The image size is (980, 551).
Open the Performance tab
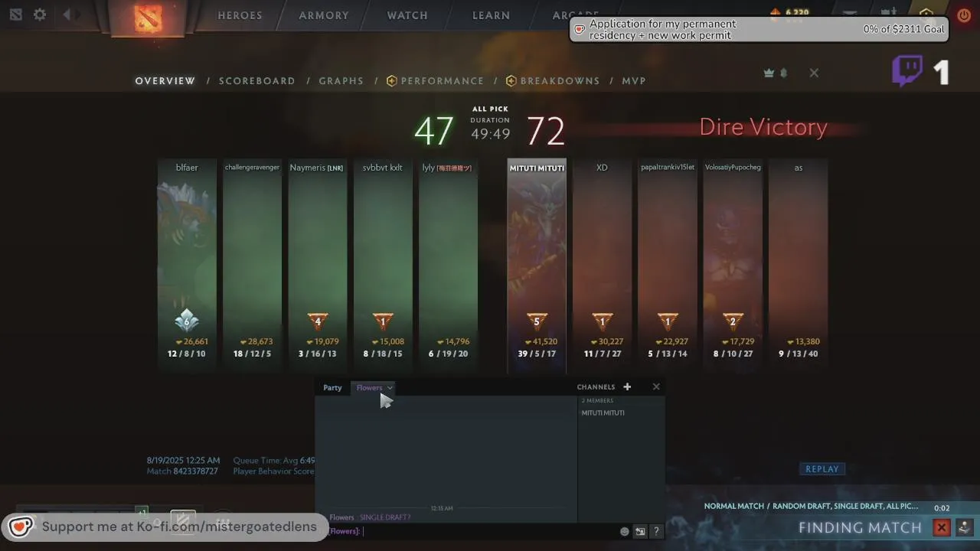[443, 80]
